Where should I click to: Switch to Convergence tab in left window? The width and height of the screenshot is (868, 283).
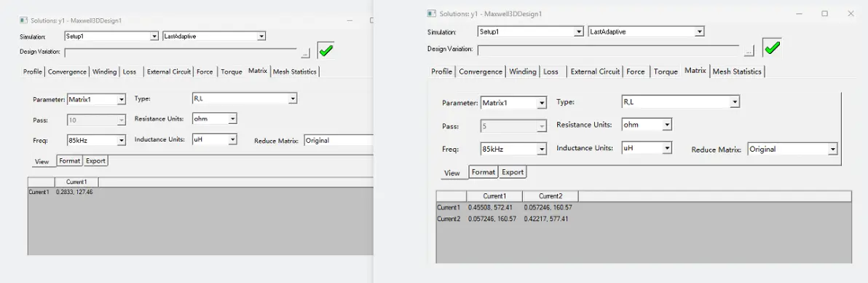coord(68,71)
